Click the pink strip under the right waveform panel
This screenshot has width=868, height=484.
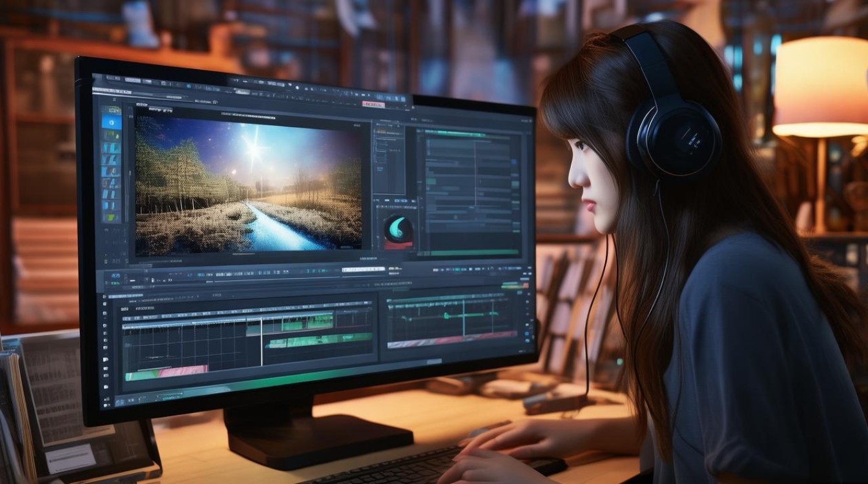[452, 339]
